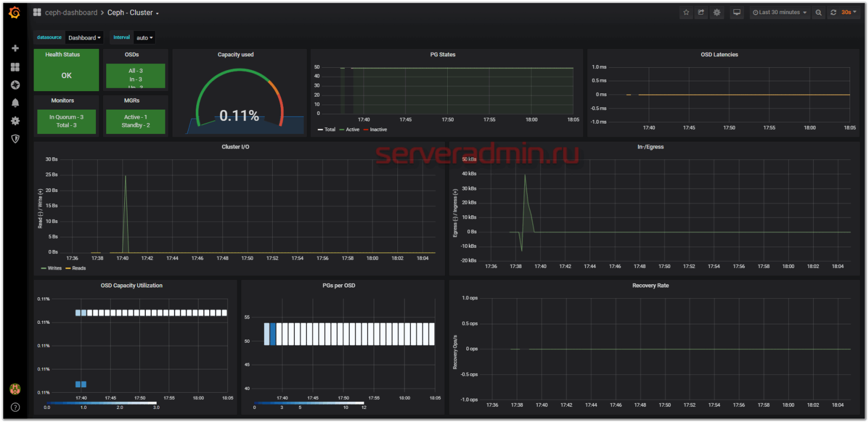Viewport: 868px width, 422px height.
Task: Toggle the Active series in PG States legend
Action: pyautogui.click(x=352, y=130)
